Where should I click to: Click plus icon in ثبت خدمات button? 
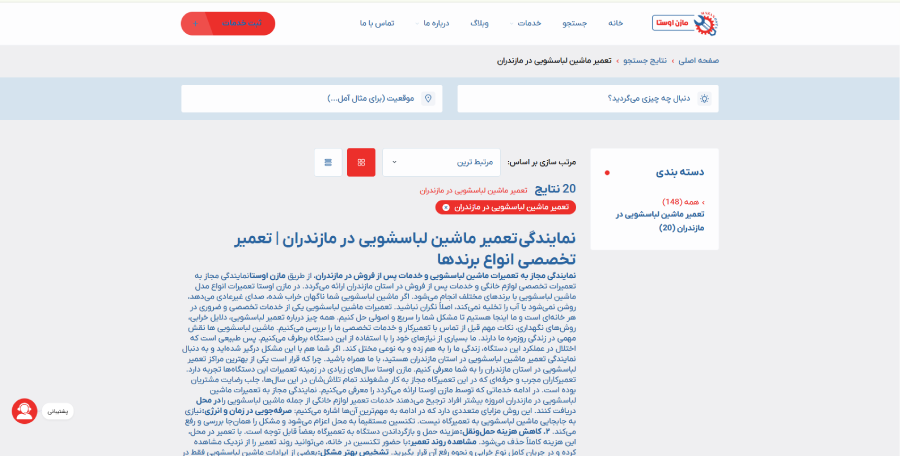[195, 24]
